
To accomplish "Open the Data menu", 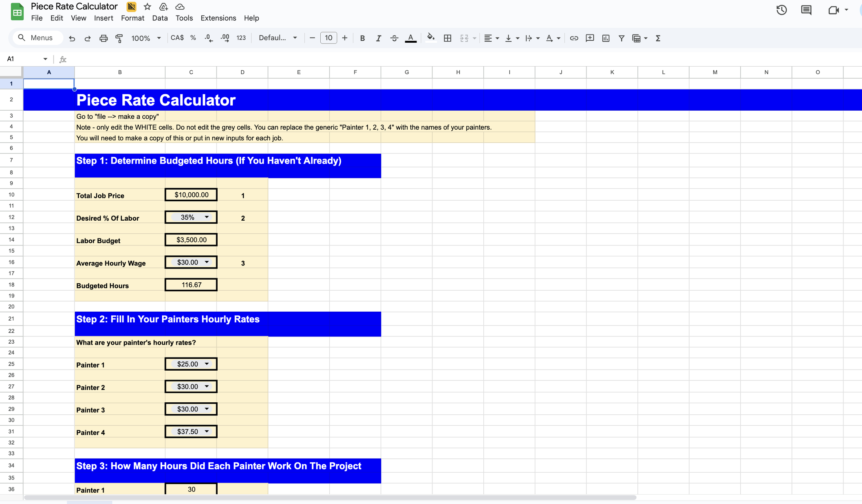I will pyautogui.click(x=160, y=18).
